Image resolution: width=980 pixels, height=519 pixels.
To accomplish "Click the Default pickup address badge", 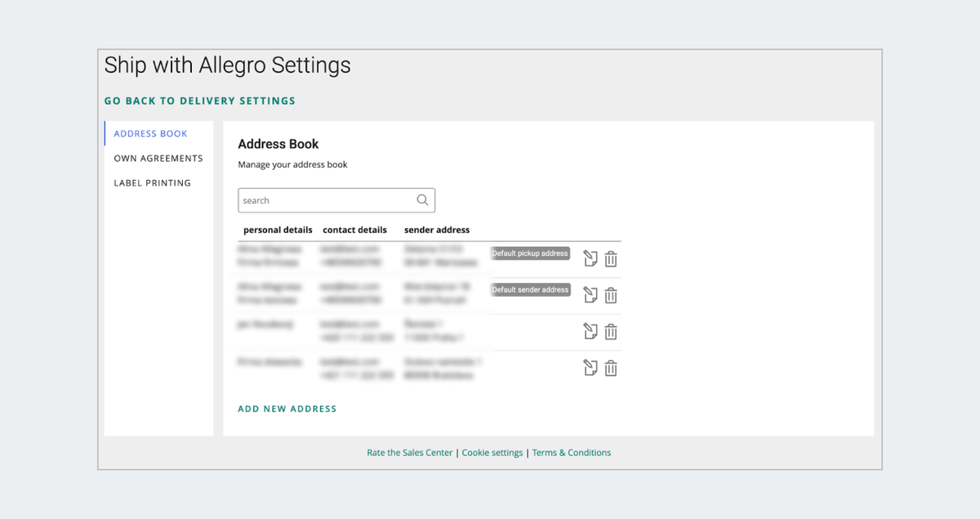I will (x=530, y=253).
